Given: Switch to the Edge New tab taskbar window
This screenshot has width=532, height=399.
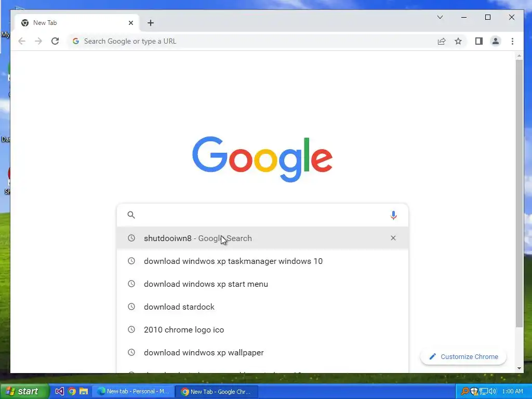Looking at the screenshot, I should click(x=134, y=391).
